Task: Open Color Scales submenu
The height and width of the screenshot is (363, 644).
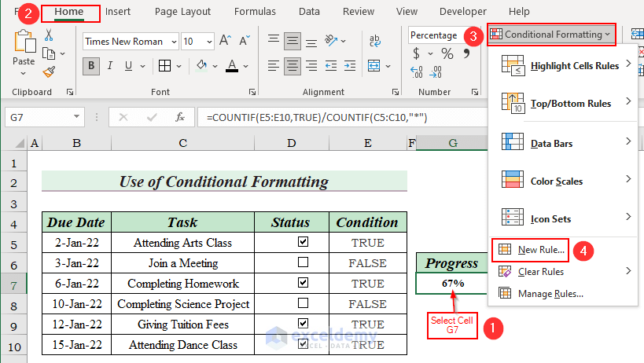Action: coord(563,181)
